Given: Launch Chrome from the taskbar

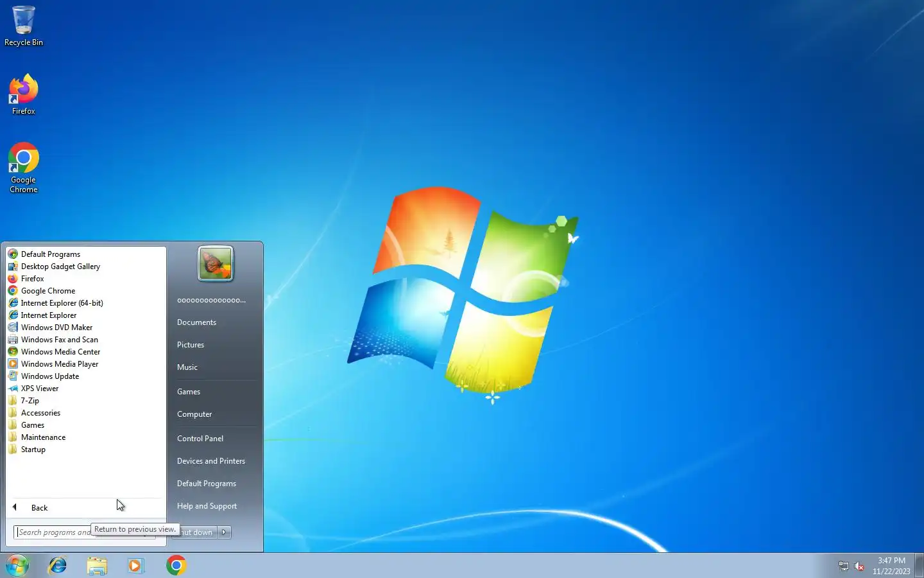Looking at the screenshot, I should point(176,565).
